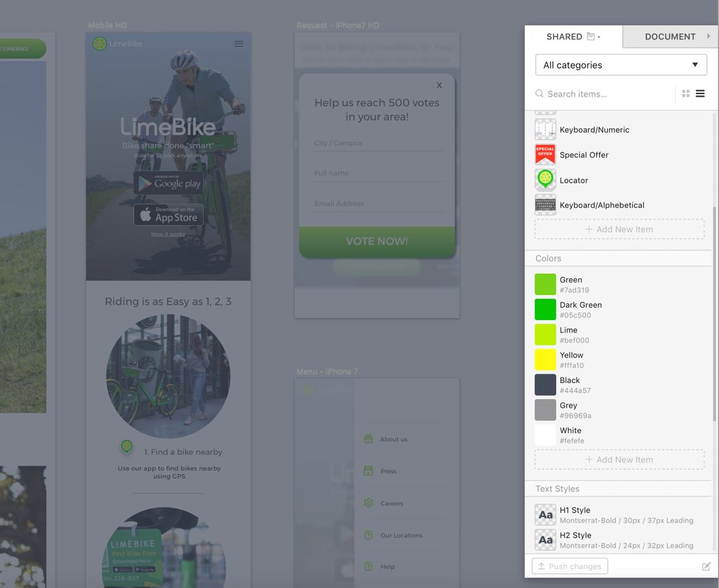
Task: Select the Special Offer symbol icon
Action: coord(545,155)
